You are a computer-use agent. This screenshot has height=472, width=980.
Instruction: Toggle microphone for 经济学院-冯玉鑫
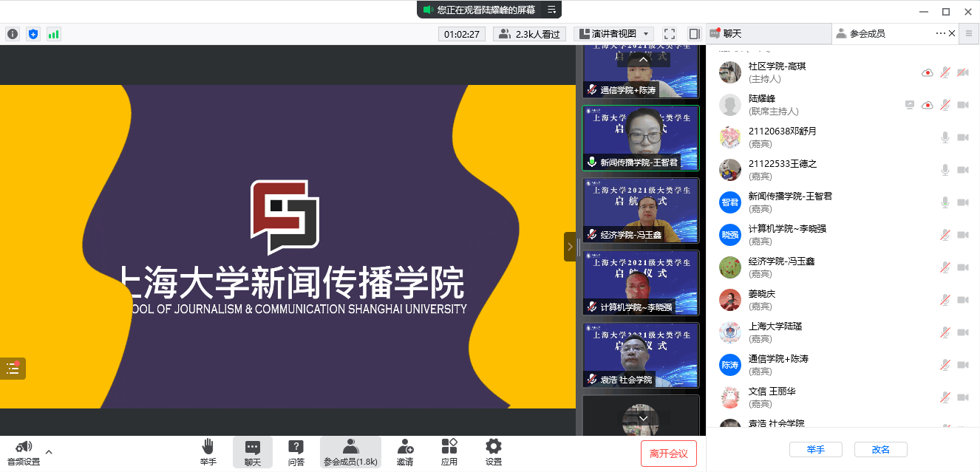[x=945, y=267]
